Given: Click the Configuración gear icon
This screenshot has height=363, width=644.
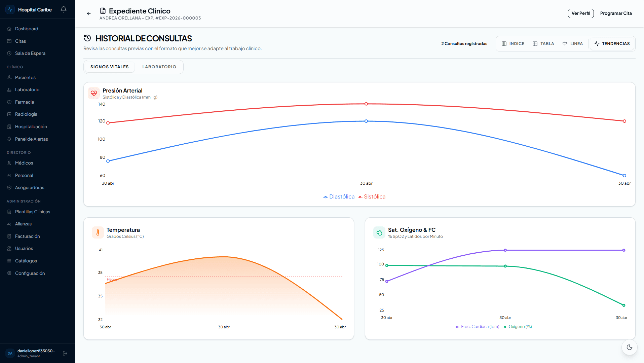Looking at the screenshot, I should click(x=9, y=273).
